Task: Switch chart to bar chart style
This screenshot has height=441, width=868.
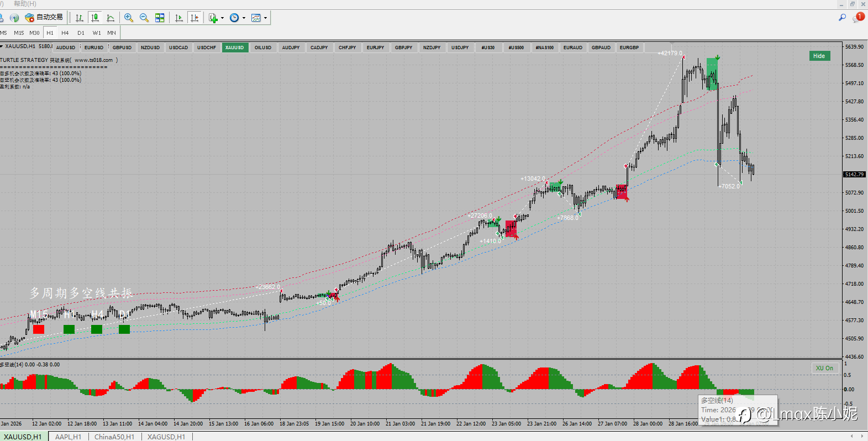Action: [x=80, y=18]
